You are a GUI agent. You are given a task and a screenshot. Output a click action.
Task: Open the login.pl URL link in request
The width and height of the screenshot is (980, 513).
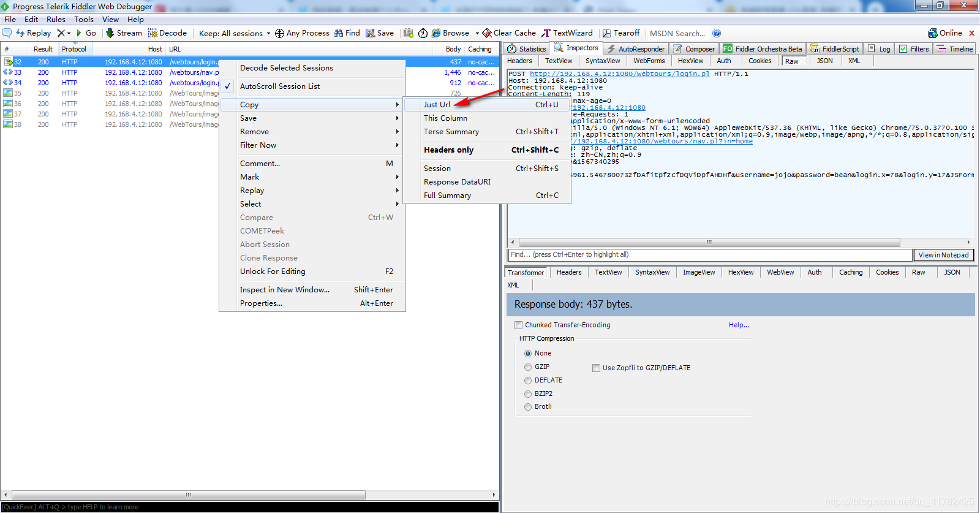619,74
